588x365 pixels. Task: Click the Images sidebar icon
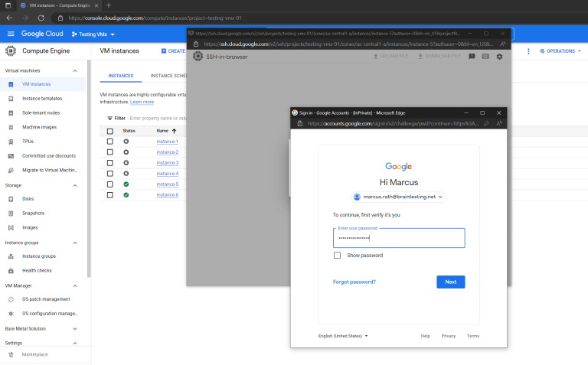(x=11, y=228)
